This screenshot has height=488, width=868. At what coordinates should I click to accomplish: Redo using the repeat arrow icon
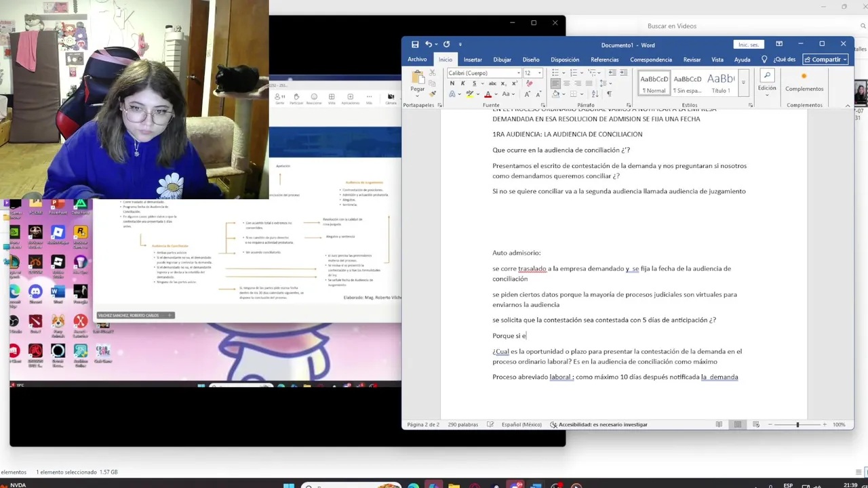point(446,44)
